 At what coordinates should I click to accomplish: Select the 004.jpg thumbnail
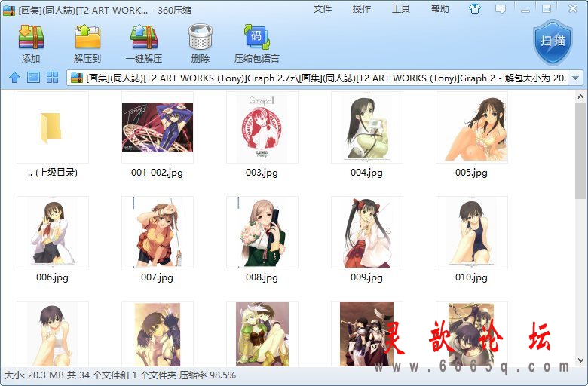(x=367, y=127)
